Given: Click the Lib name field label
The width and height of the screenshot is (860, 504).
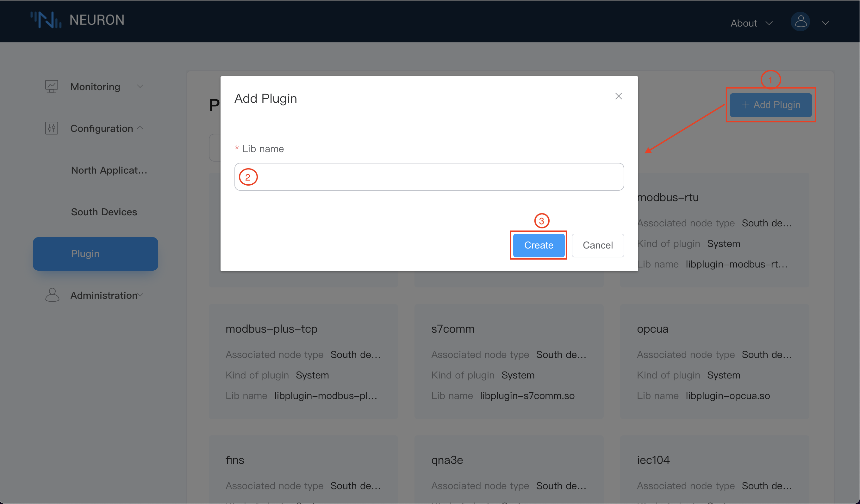Looking at the screenshot, I should tap(263, 149).
